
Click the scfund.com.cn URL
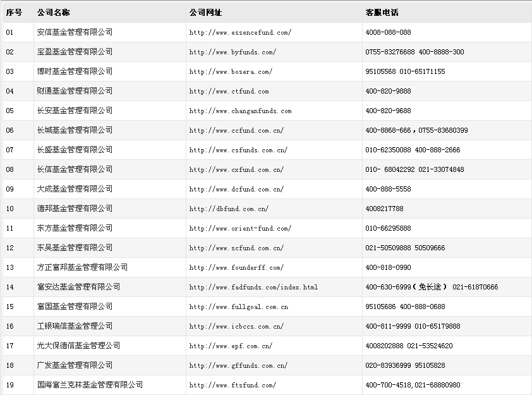[x=236, y=248]
